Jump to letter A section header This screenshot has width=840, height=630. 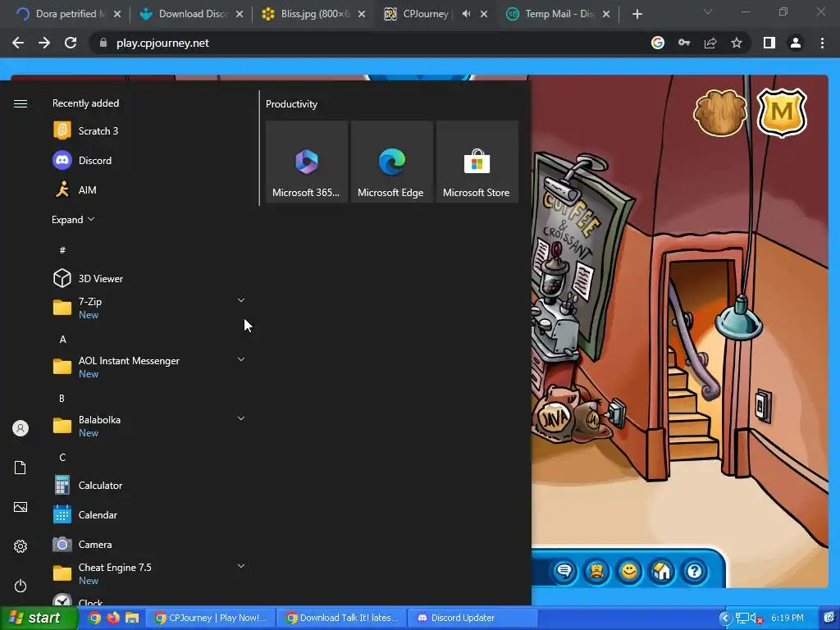[62, 340]
